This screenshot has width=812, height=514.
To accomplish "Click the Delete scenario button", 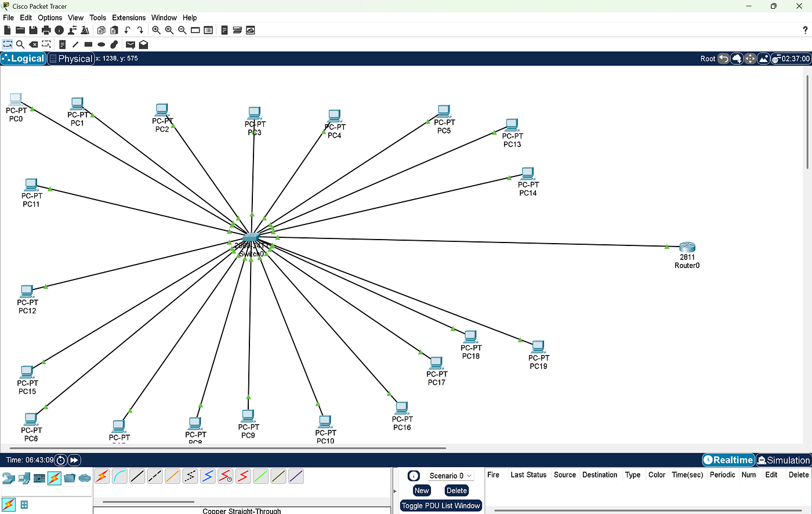I will pyautogui.click(x=456, y=490).
